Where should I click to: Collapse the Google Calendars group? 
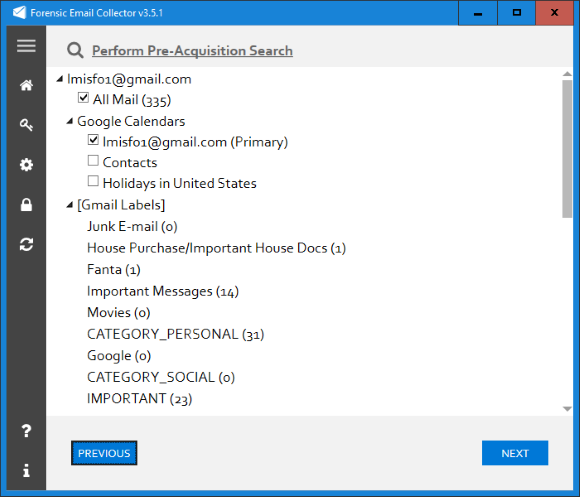tap(70, 121)
